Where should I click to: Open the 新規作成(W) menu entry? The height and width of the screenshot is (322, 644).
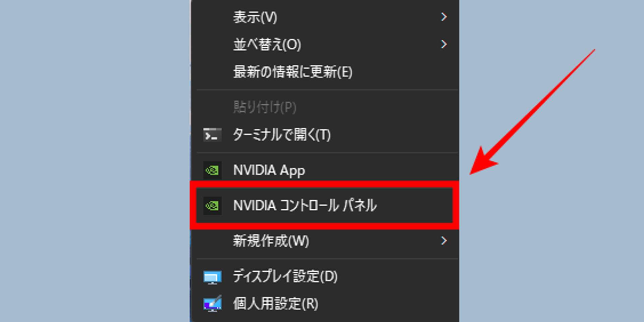325,241
